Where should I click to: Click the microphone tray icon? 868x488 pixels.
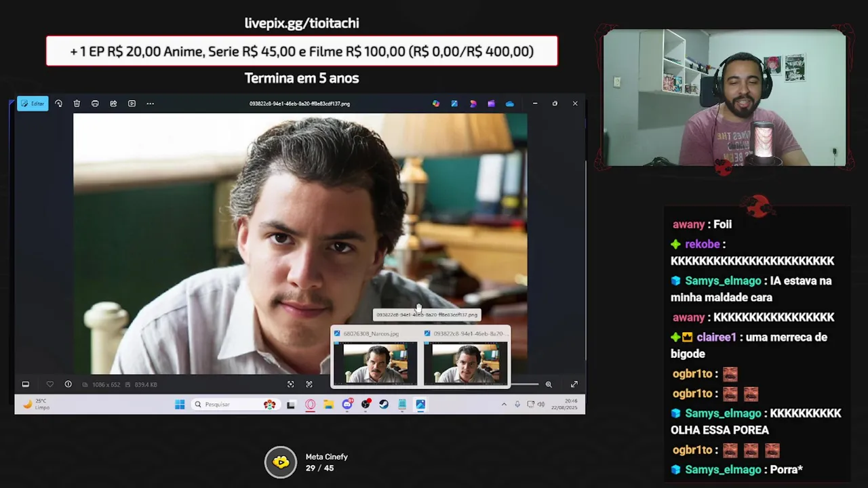click(x=517, y=405)
